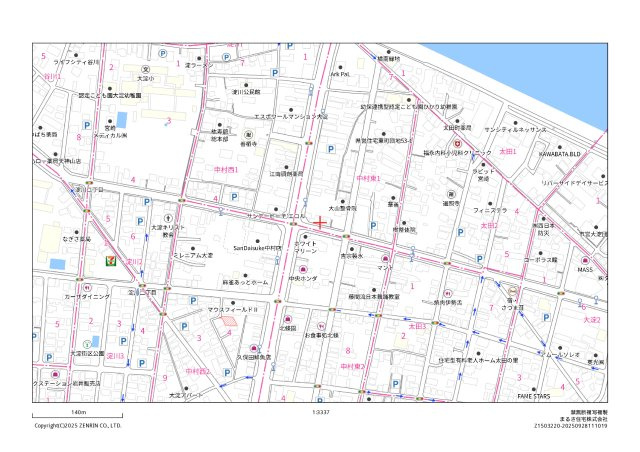Click the ZENRIN copyright text
Viewport: 640px width, 452px height.
pos(77,425)
